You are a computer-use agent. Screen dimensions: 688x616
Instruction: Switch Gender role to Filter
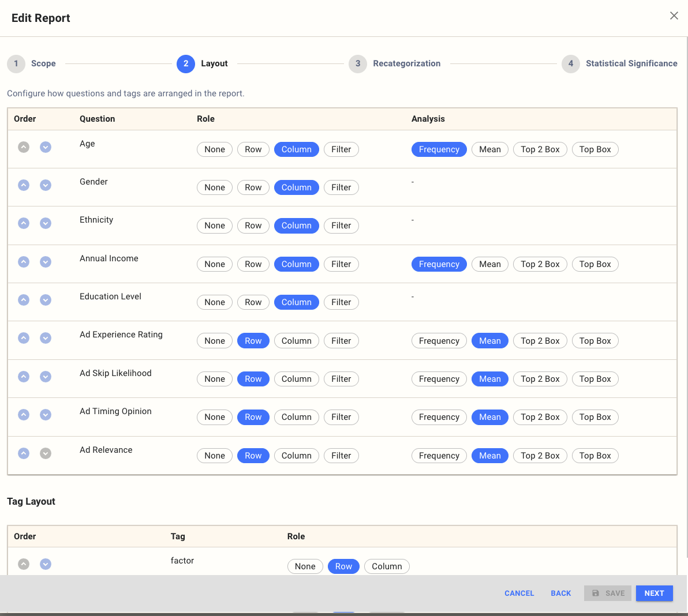[x=341, y=187]
